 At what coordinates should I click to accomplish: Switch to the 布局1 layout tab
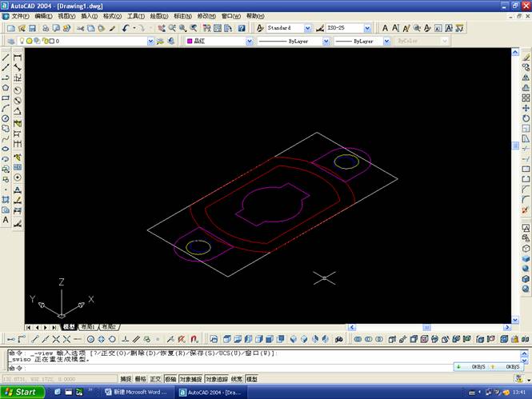click(x=87, y=327)
